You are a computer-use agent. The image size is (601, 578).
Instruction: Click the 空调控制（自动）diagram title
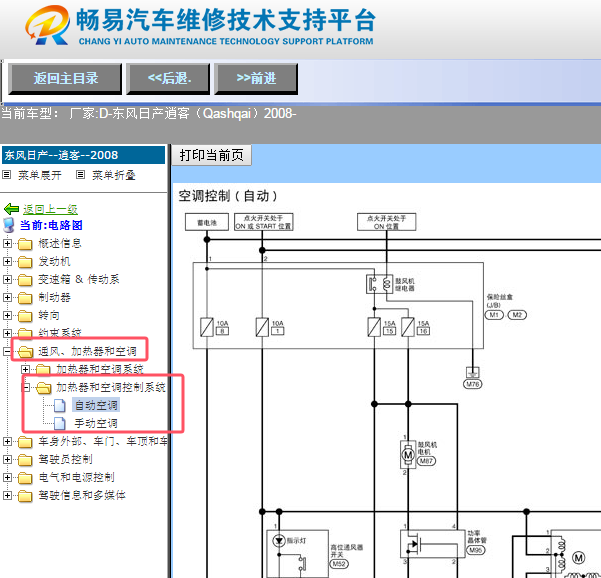click(228, 196)
